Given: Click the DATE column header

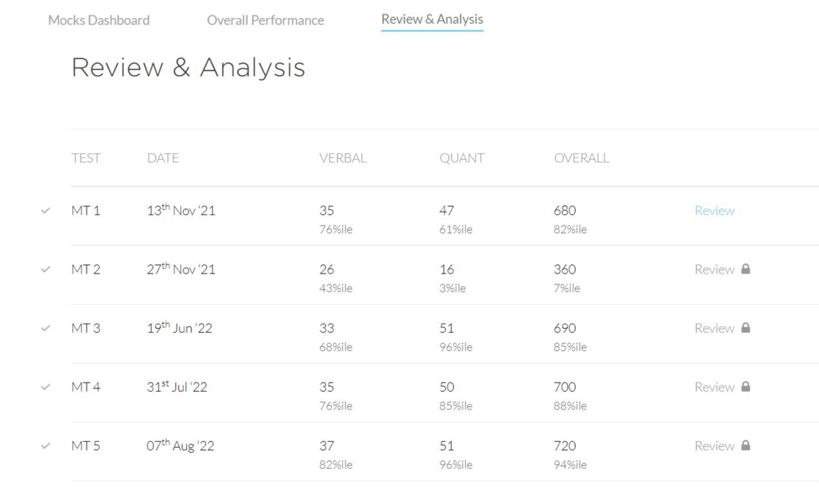Looking at the screenshot, I should 162,158.
